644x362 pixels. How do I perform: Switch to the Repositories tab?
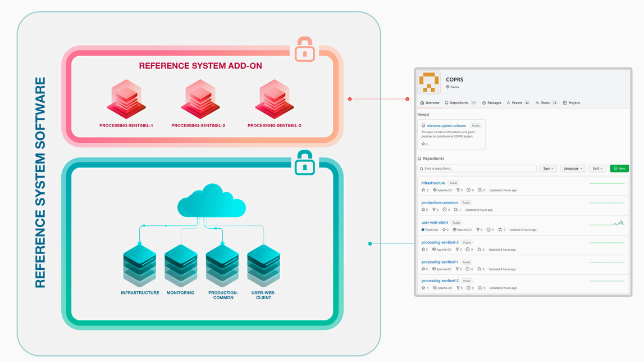click(x=460, y=103)
